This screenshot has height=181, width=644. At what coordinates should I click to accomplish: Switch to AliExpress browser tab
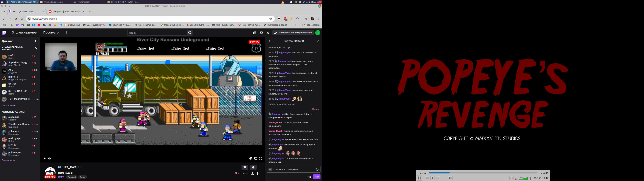click(x=67, y=12)
